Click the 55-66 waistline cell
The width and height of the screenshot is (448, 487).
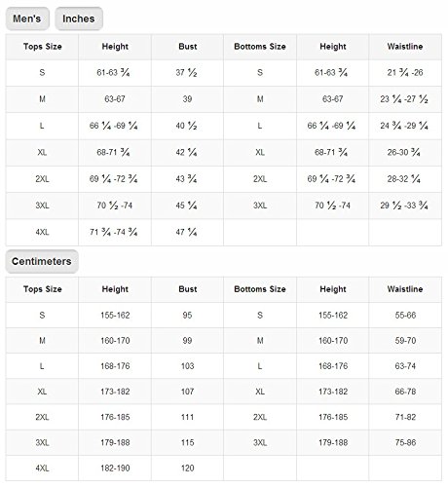(405, 316)
